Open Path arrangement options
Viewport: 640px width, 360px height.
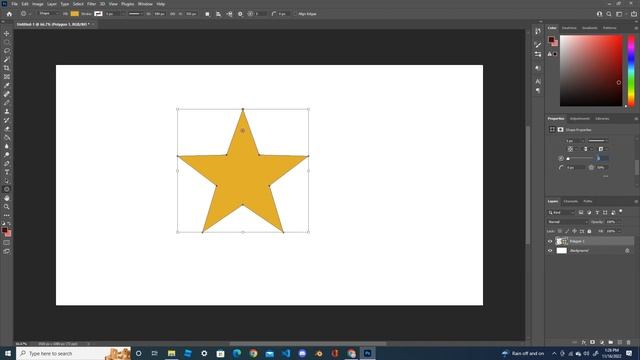point(229,14)
